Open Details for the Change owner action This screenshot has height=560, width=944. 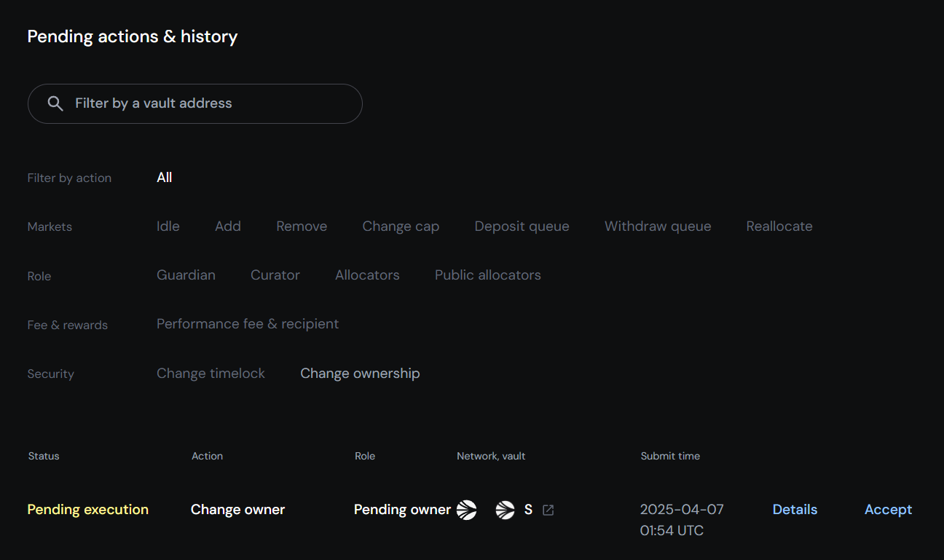795,510
